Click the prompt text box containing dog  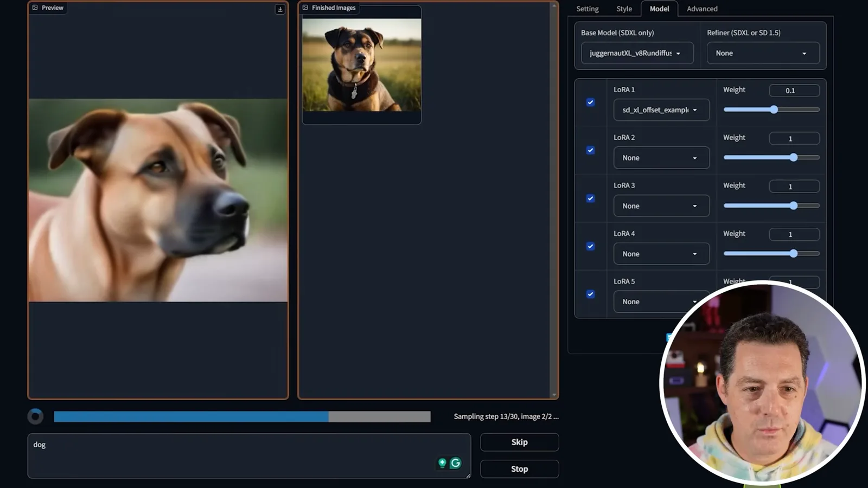coord(249,455)
